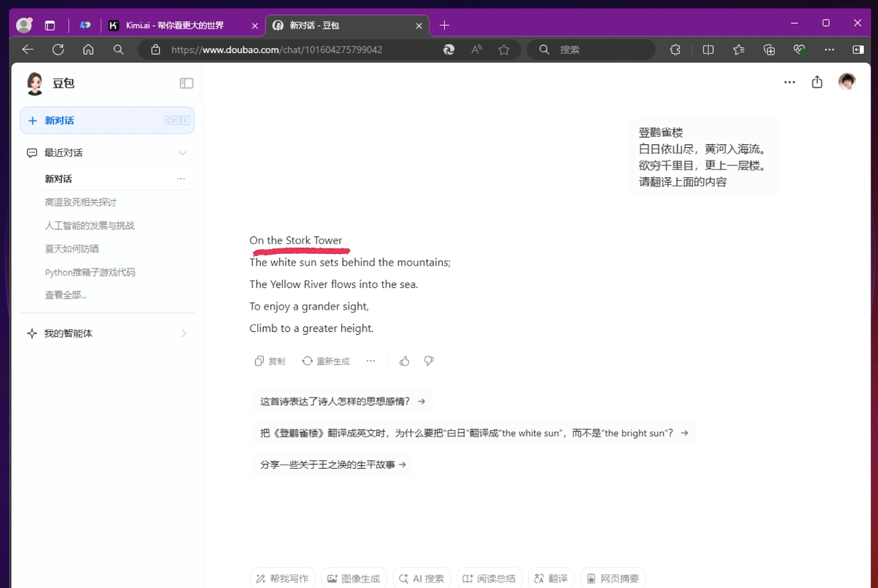Copy the translation using 复制
878x588 pixels.
(x=270, y=361)
